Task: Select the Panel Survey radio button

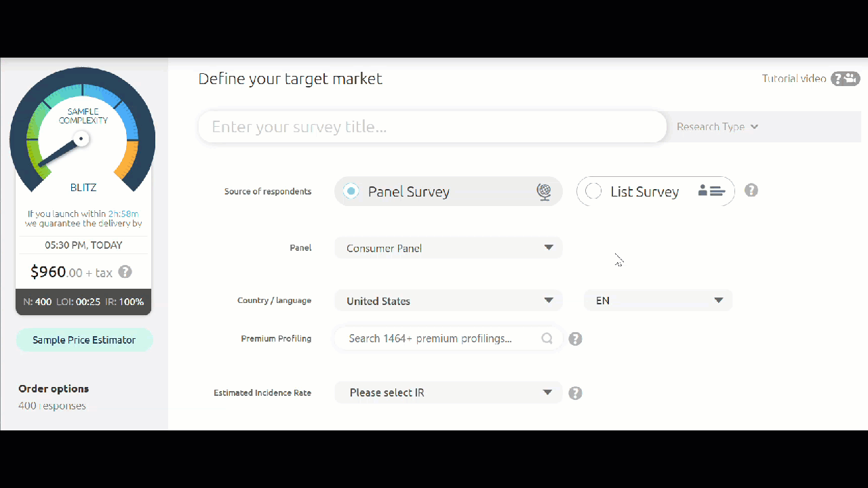Action: click(x=351, y=191)
